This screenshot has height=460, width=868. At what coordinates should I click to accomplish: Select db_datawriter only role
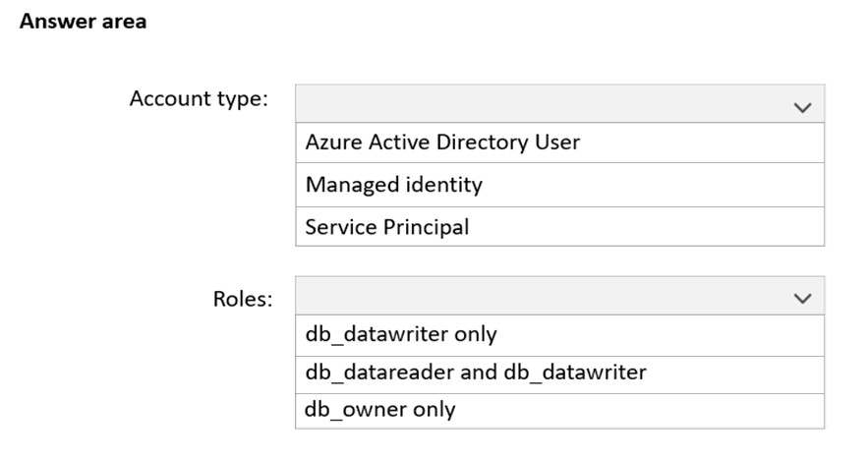click(559, 335)
